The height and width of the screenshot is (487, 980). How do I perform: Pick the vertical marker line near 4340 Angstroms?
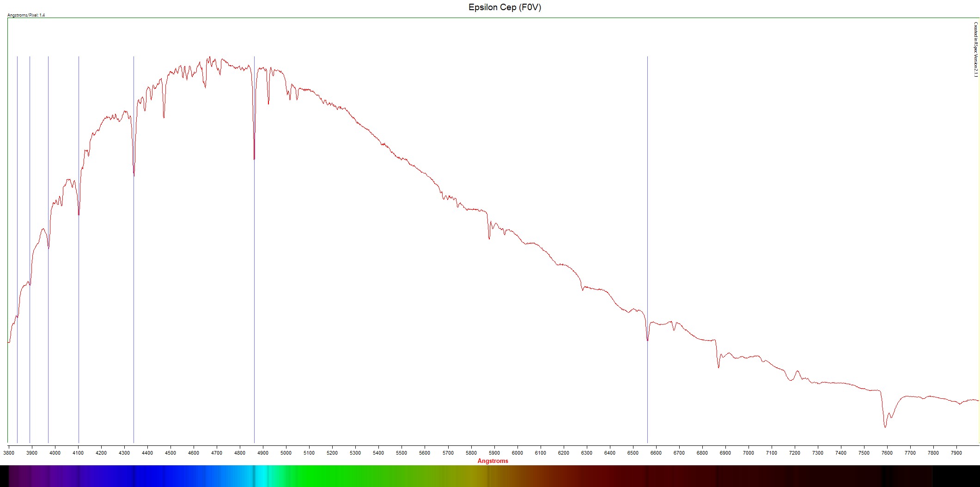click(x=134, y=277)
